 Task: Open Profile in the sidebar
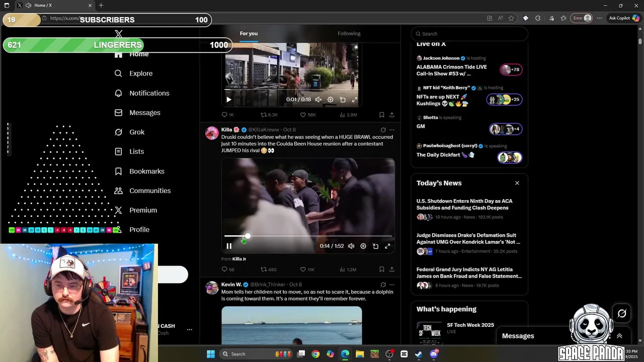click(x=132, y=230)
